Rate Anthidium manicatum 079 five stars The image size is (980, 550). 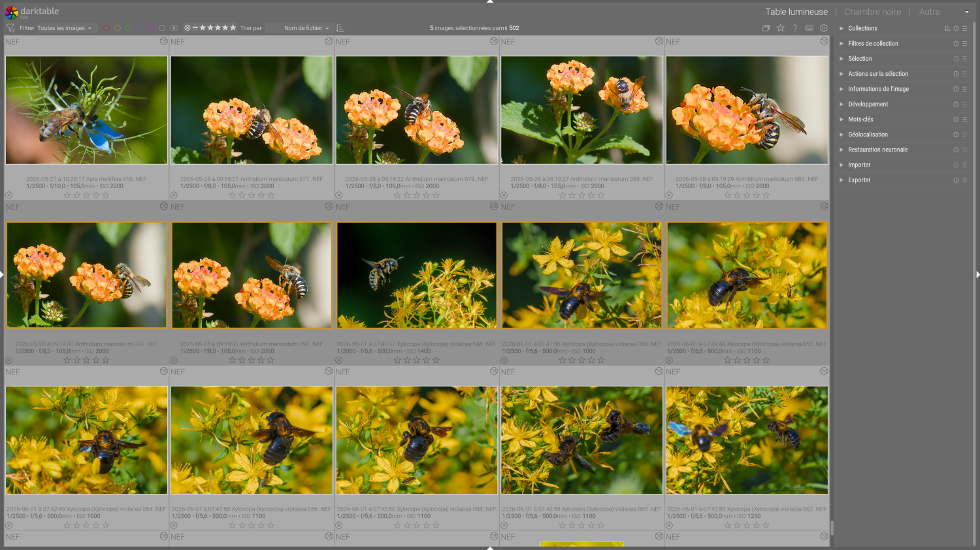[436, 195]
